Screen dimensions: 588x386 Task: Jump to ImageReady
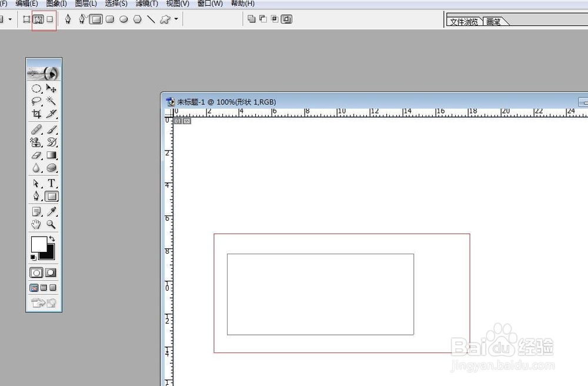tap(38, 303)
